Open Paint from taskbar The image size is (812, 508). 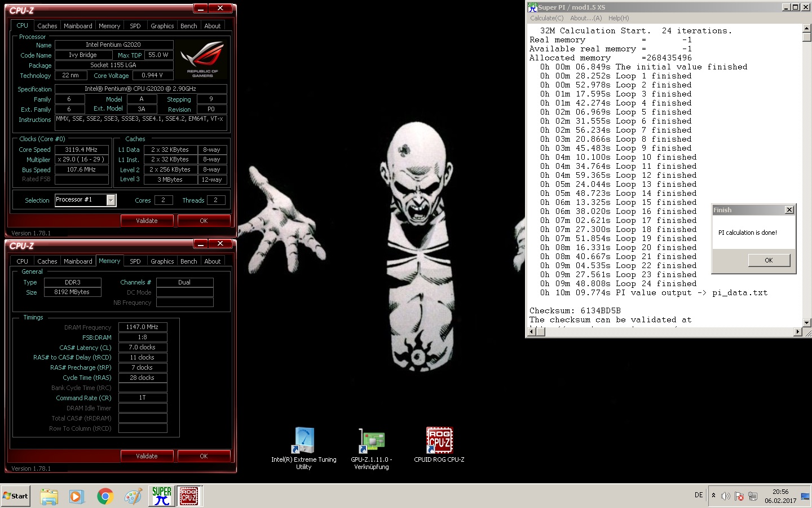tap(133, 496)
